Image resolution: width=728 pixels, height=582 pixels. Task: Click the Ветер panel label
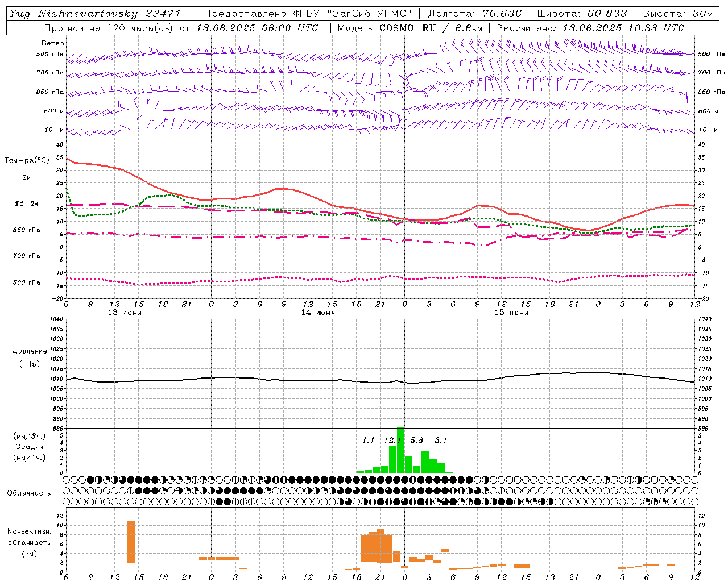coord(53,43)
